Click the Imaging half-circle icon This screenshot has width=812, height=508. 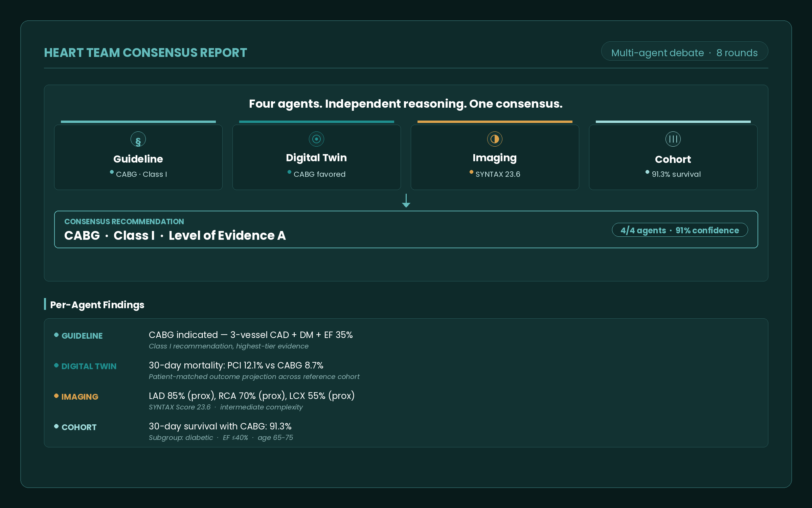(x=495, y=139)
